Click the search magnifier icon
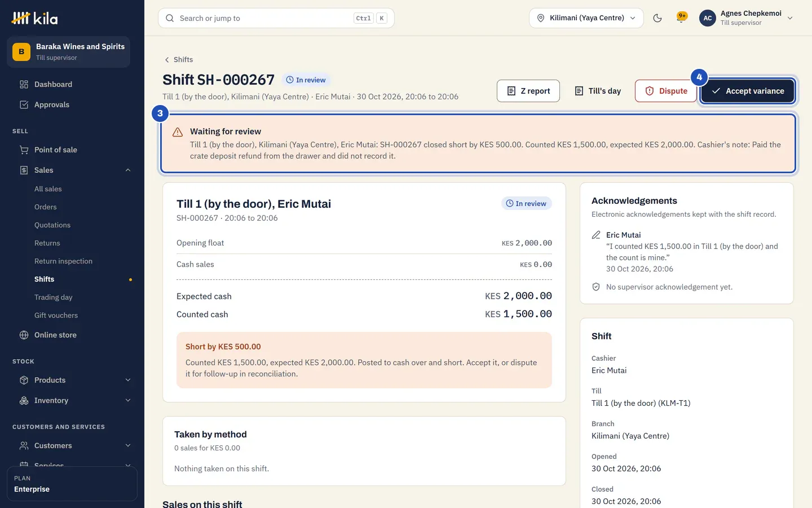Image resolution: width=812 pixels, height=508 pixels. pyautogui.click(x=170, y=18)
